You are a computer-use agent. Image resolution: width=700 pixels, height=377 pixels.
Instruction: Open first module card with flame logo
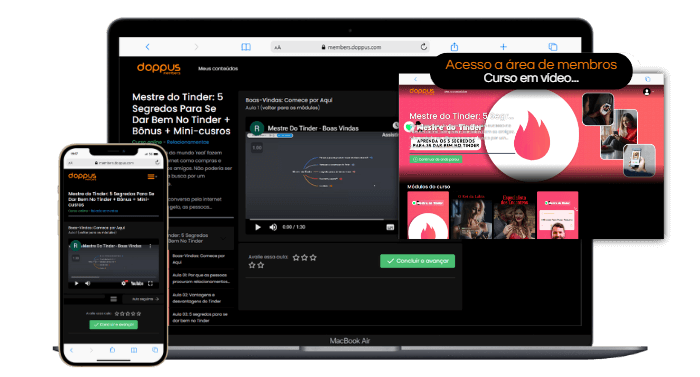point(428,215)
